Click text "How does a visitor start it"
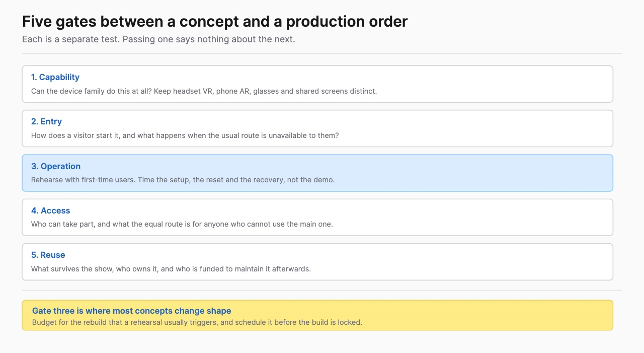This screenshot has width=644, height=353. tap(76, 135)
